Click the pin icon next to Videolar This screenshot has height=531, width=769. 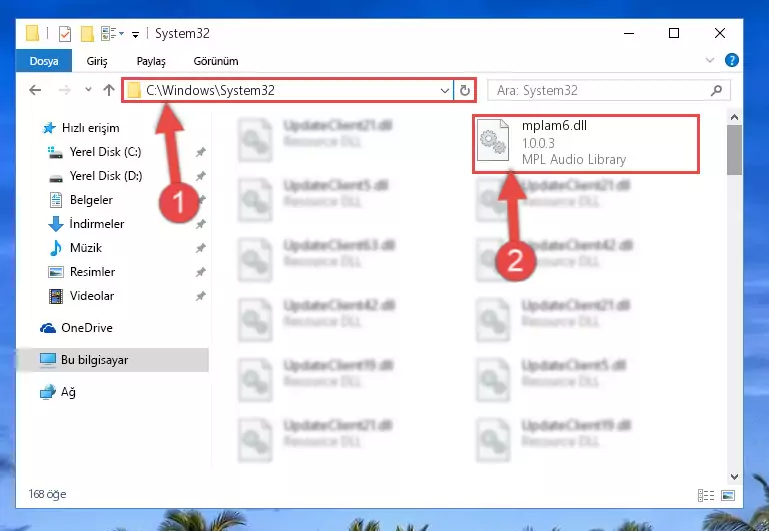click(200, 296)
